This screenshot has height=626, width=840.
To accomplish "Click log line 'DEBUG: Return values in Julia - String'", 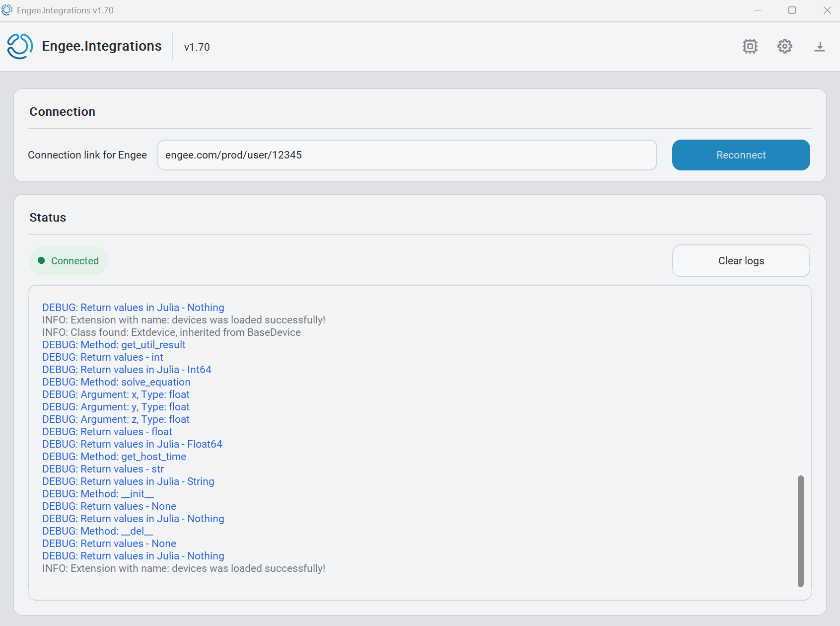I will point(128,481).
